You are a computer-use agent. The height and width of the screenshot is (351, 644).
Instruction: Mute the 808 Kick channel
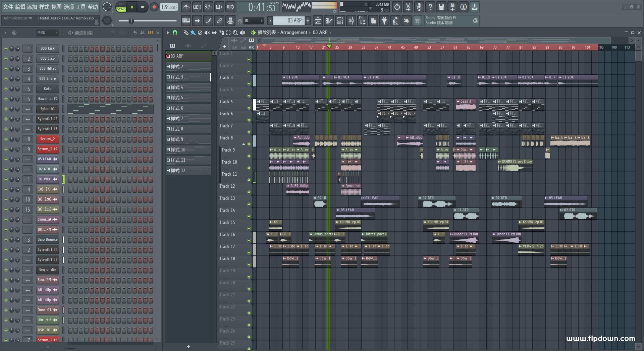[6, 49]
